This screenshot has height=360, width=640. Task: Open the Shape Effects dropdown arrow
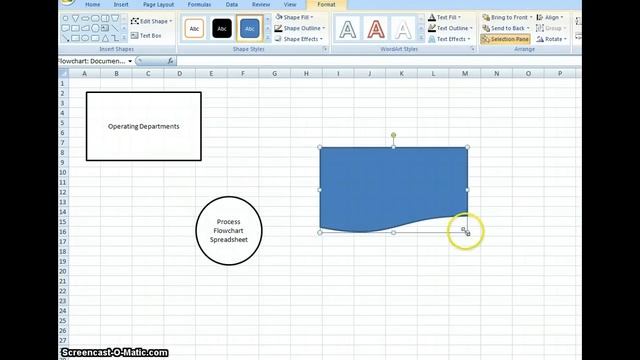point(321,39)
